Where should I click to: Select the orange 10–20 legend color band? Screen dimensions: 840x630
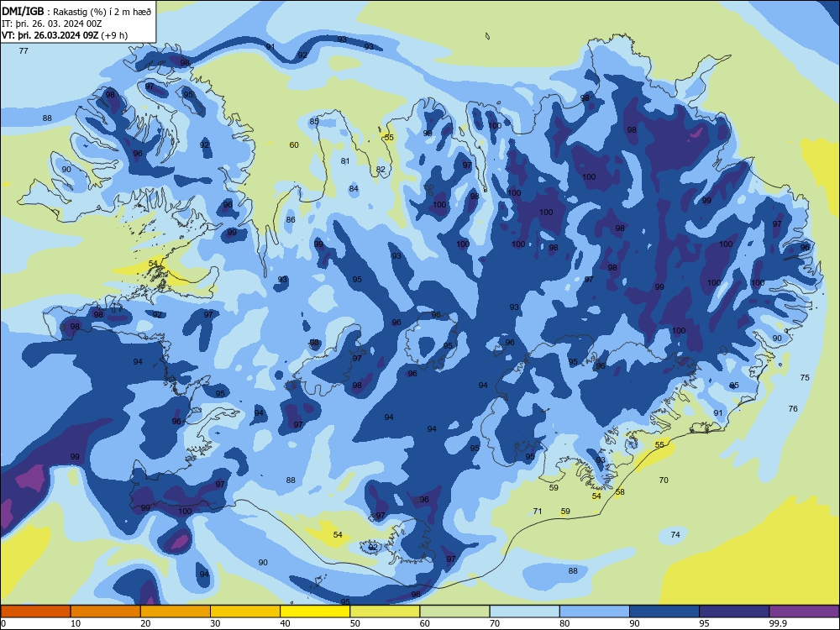[106, 612]
